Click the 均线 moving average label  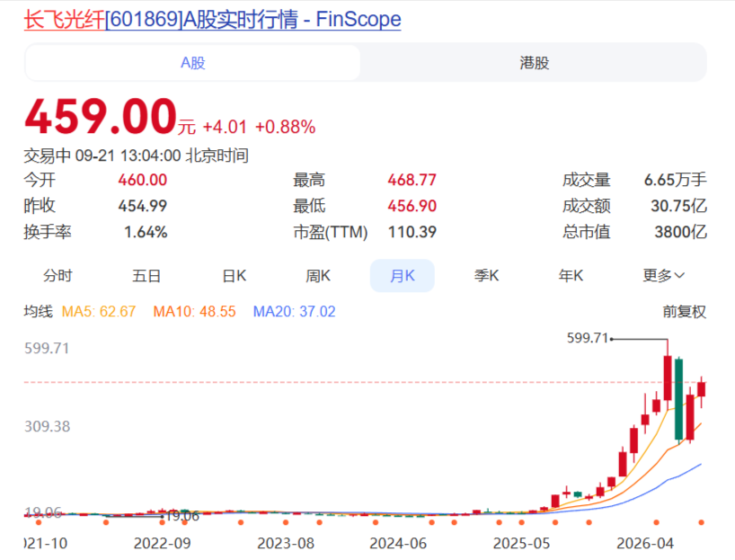click(38, 311)
